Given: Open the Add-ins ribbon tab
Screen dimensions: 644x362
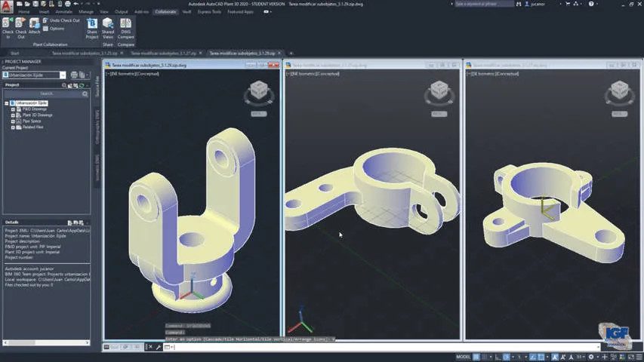Looking at the screenshot, I should click(142, 12).
